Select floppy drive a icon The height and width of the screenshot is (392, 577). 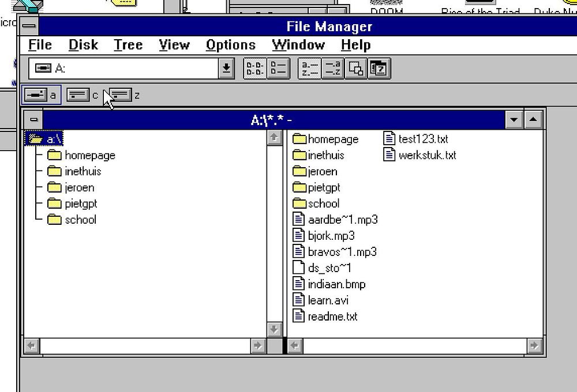click(x=36, y=95)
